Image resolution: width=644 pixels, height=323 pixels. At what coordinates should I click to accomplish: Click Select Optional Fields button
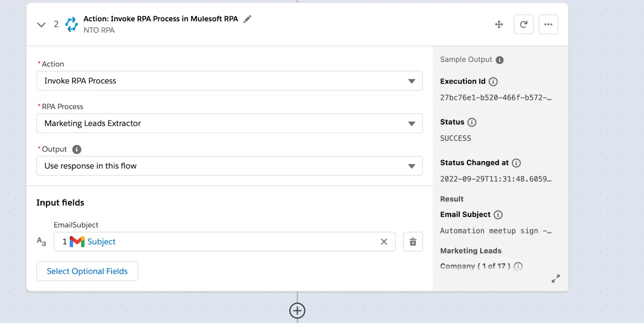tap(87, 272)
